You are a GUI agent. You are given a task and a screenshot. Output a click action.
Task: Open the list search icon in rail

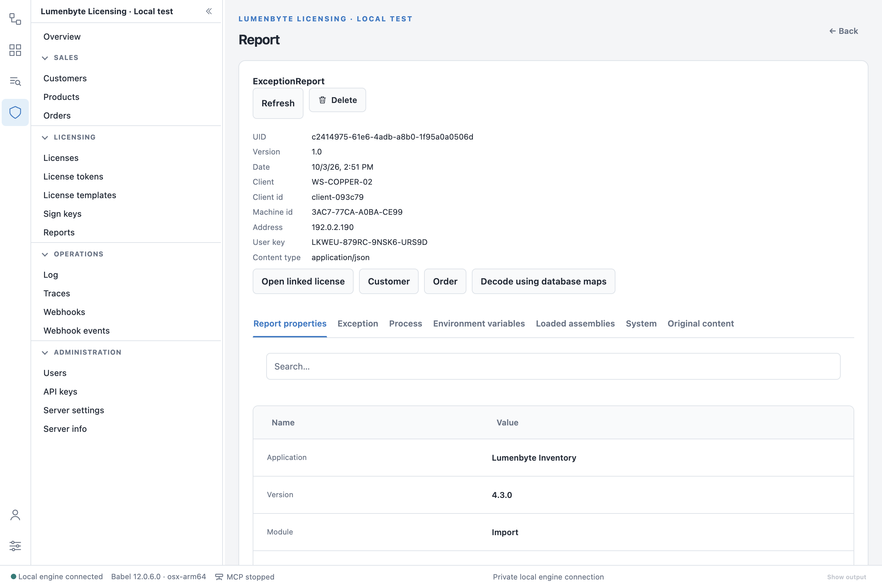15,81
